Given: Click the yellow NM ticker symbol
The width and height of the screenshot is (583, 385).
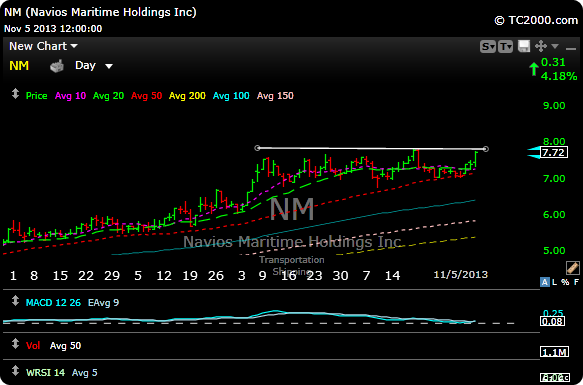Looking at the screenshot, I should pyautogui.click(x=19, y=66).
